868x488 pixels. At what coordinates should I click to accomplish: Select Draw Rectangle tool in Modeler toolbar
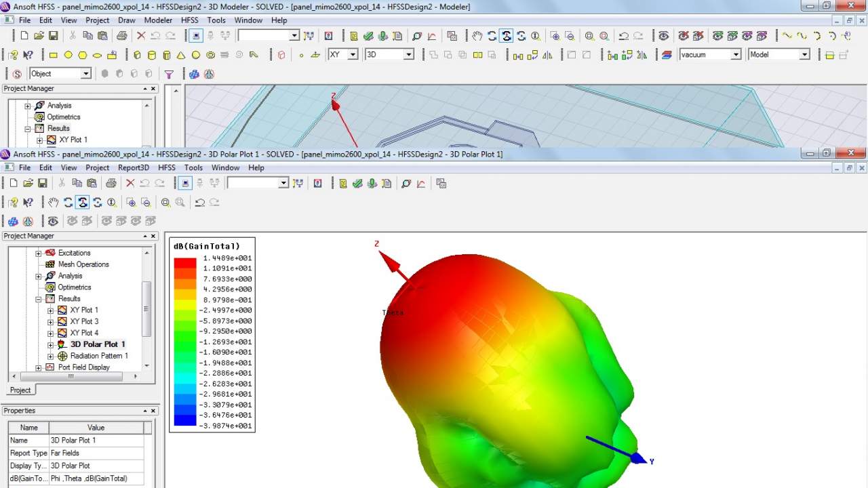[54, 55]
